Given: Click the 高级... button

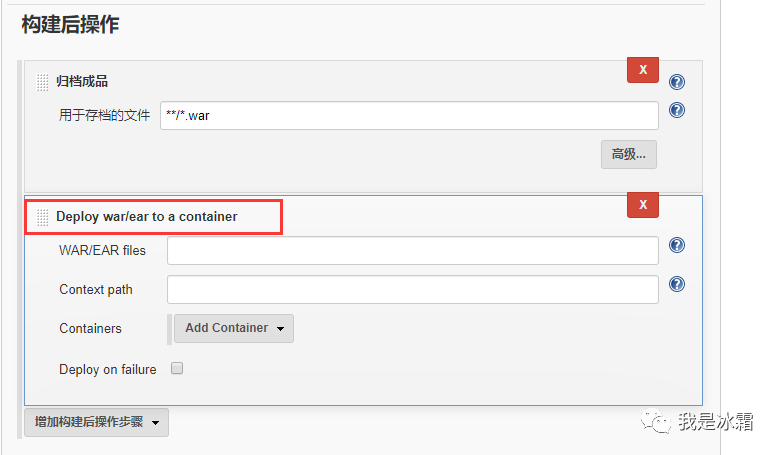Looking at the screenshot, I should pyautogui.click(x=629, y=154).
